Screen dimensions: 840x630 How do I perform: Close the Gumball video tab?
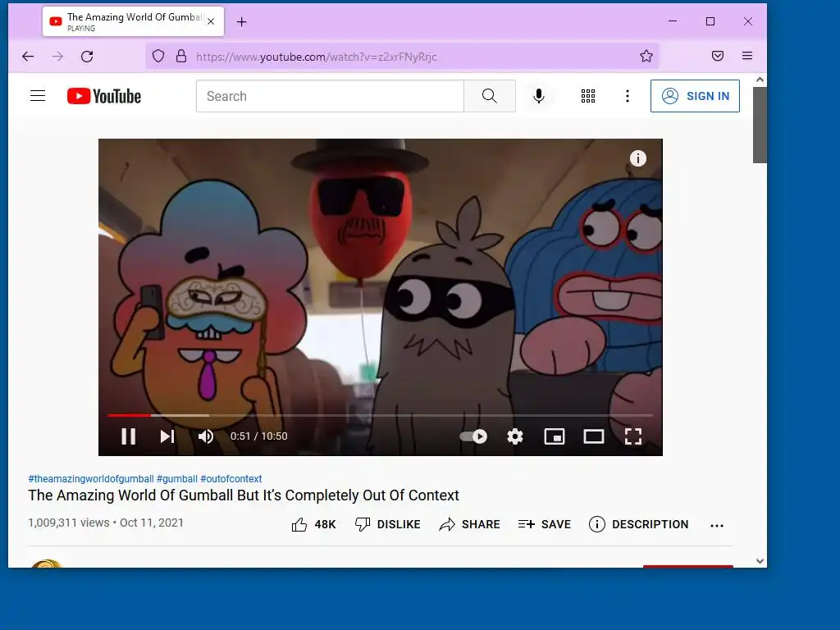pyautogui.click(x=211, y=21)
